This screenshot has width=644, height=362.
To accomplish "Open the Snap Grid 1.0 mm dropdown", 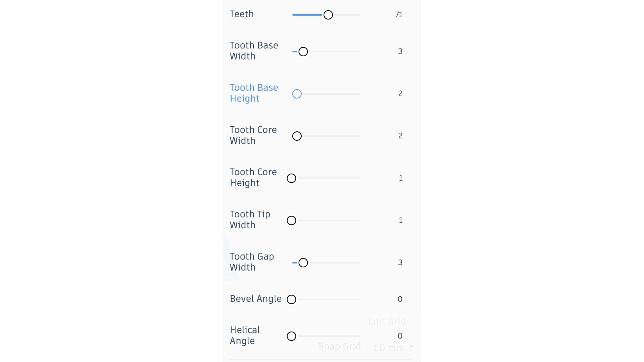I will (x=393, y=347).
